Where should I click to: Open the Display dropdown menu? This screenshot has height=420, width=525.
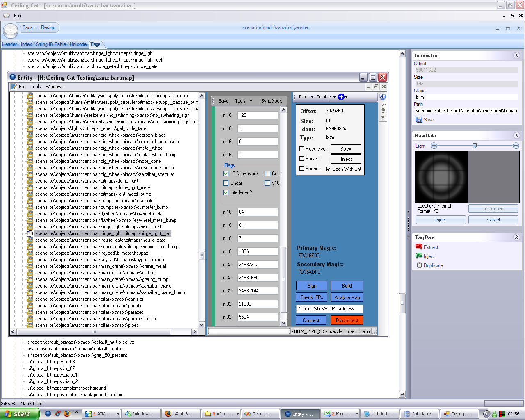click(326, 97)
